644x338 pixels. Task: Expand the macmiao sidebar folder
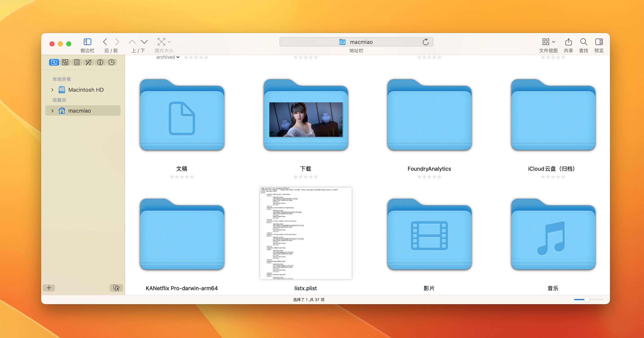pos(52,111)
